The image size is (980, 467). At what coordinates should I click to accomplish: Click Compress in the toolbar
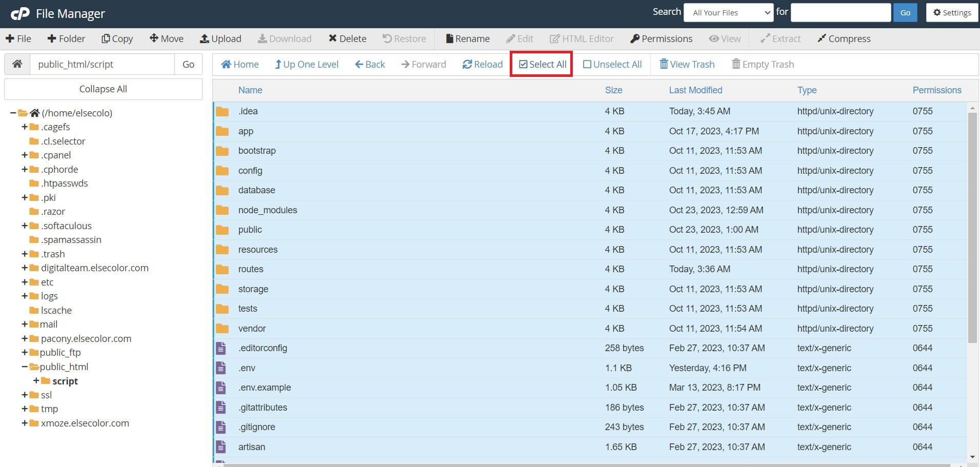click(844, 38)
